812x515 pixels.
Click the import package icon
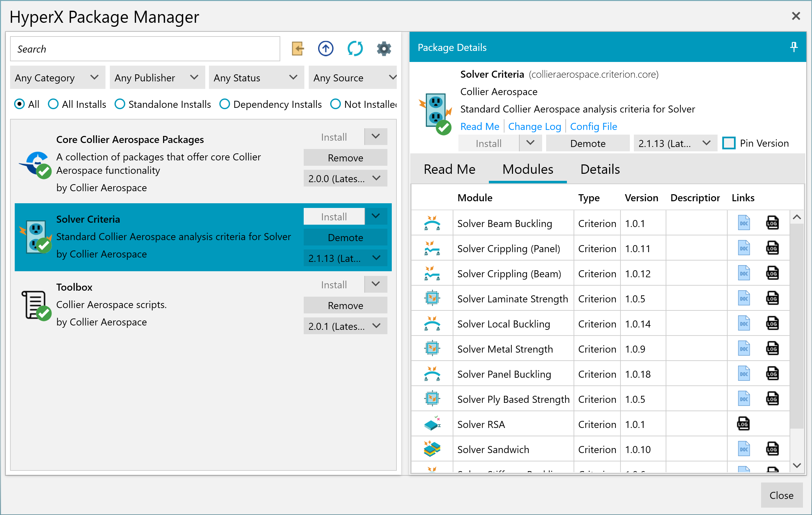pyautogui.click(x=297, y=49)
